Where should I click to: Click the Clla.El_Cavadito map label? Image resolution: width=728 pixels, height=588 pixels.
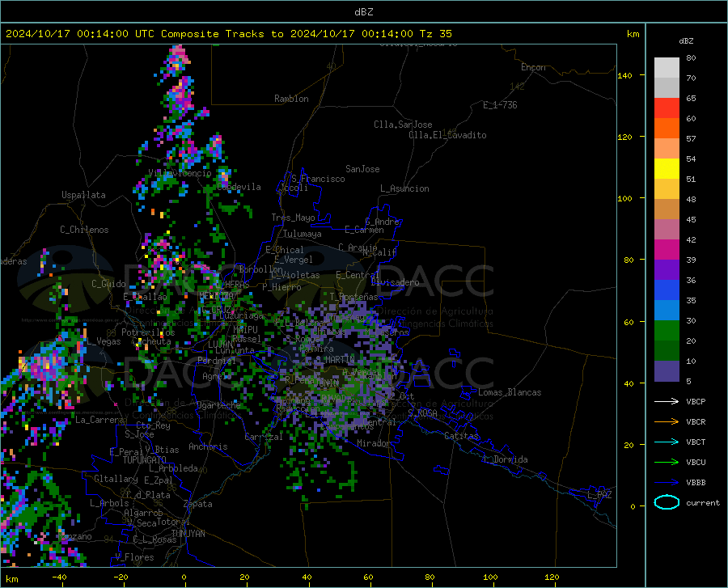(447, 135)
